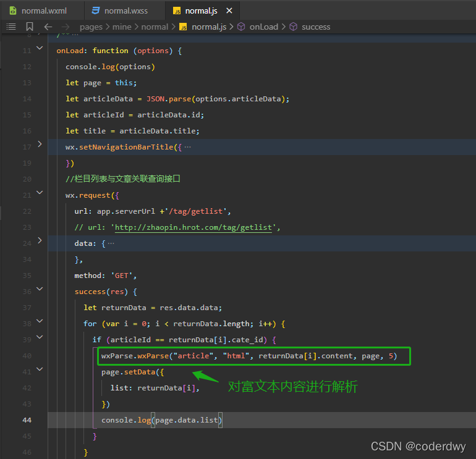Click the wxss file icon on second tab

[95, 11]
